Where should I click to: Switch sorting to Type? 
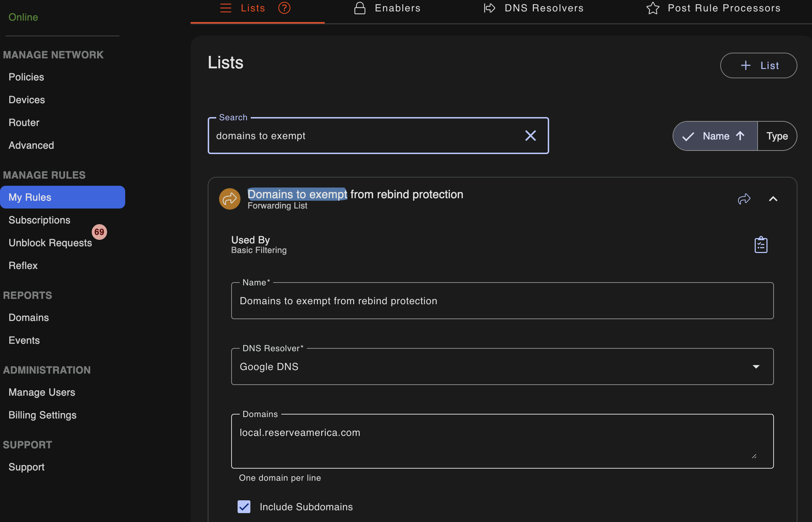tap(777, 136)
